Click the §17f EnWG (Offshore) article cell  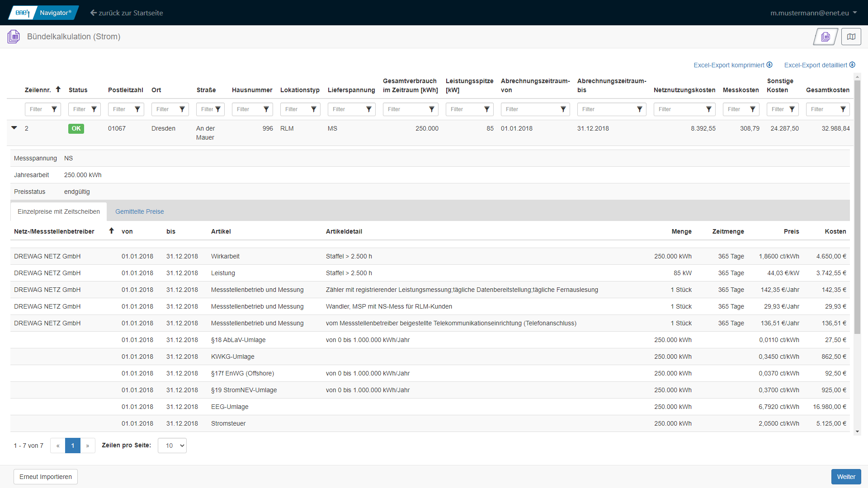242,373
